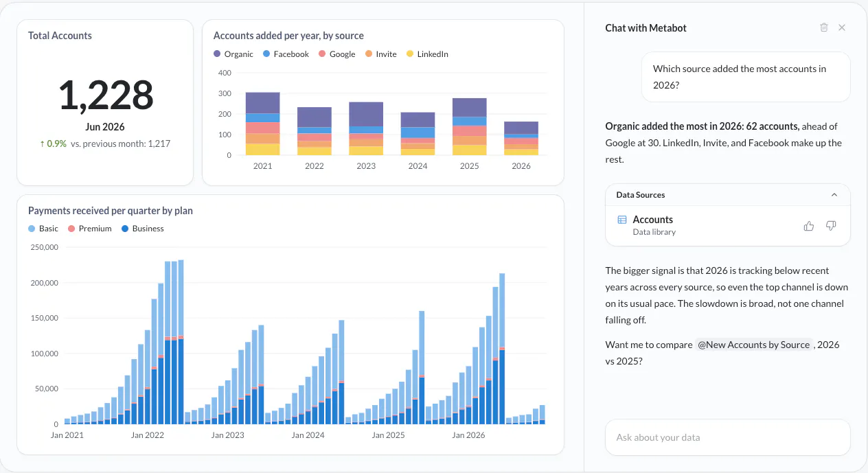
Task: Toggle Organic series in the legend
Action: (x=233, y=54)
